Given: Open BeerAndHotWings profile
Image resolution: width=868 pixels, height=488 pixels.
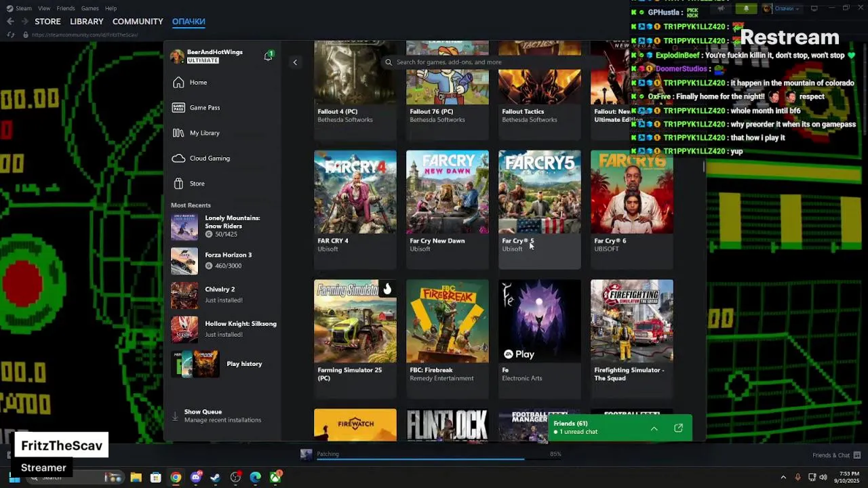Looking at the screenshot, I should [x=207, y=56].
